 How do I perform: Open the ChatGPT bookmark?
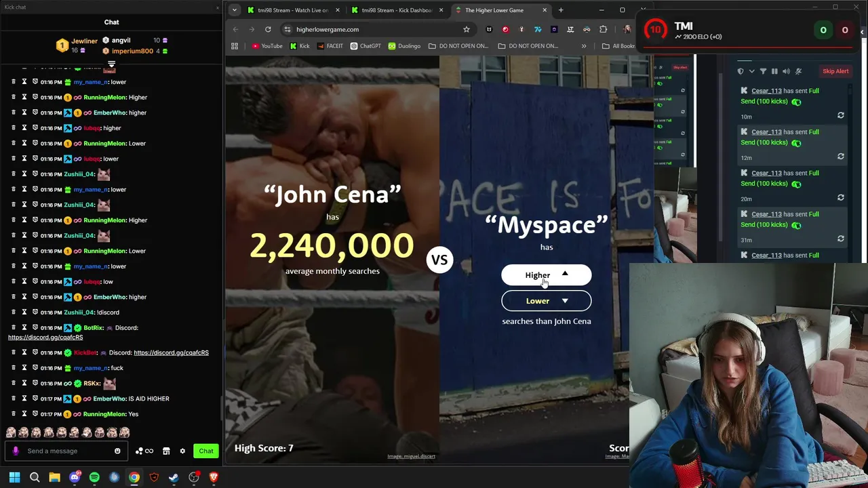click(366, 46)
